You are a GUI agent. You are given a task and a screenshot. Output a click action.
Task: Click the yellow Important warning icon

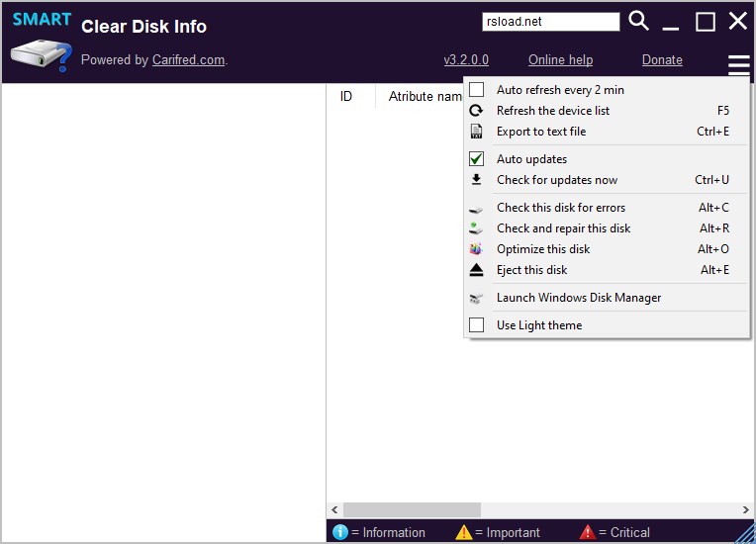pos(464,532)
